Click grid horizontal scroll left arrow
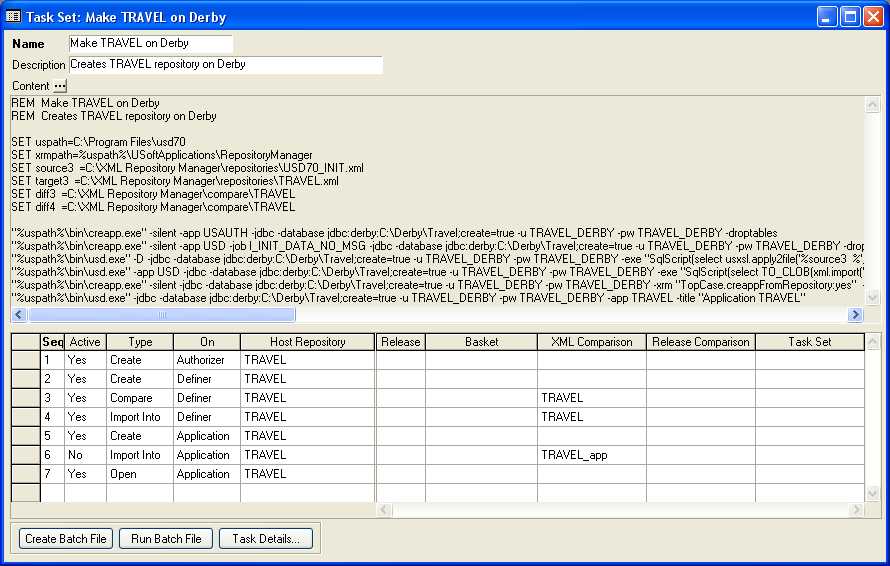 pos(384,510)
